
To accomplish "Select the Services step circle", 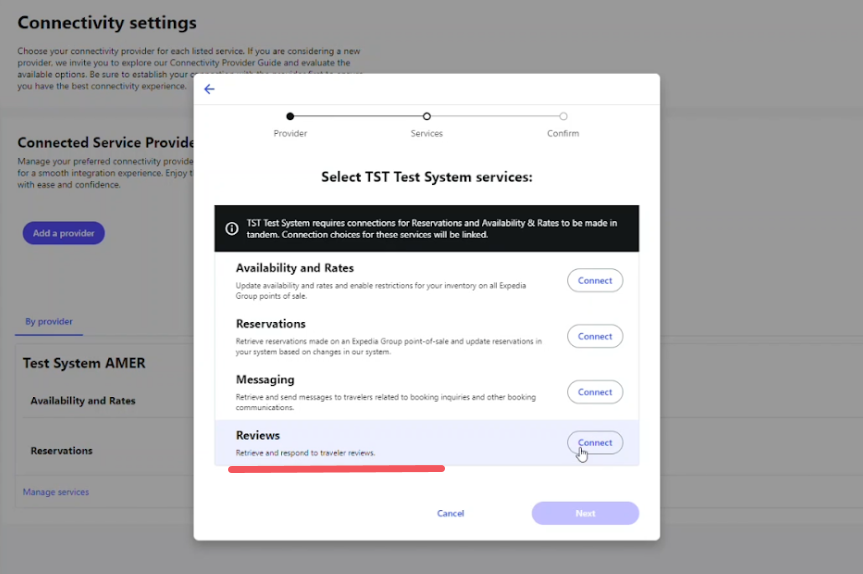I will (427, 116).
